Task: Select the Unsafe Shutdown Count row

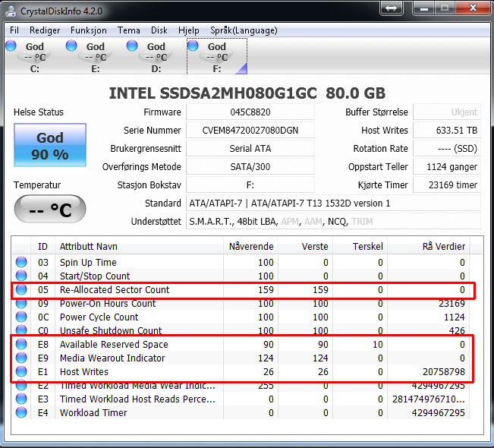Action: 241,330
